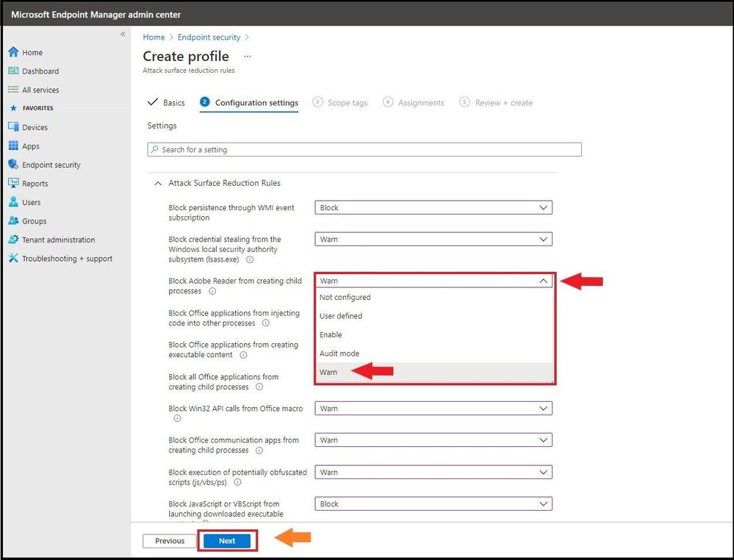Select the Enable option
The width and height of the screenshot is (734, 560).
coord(434,335)
